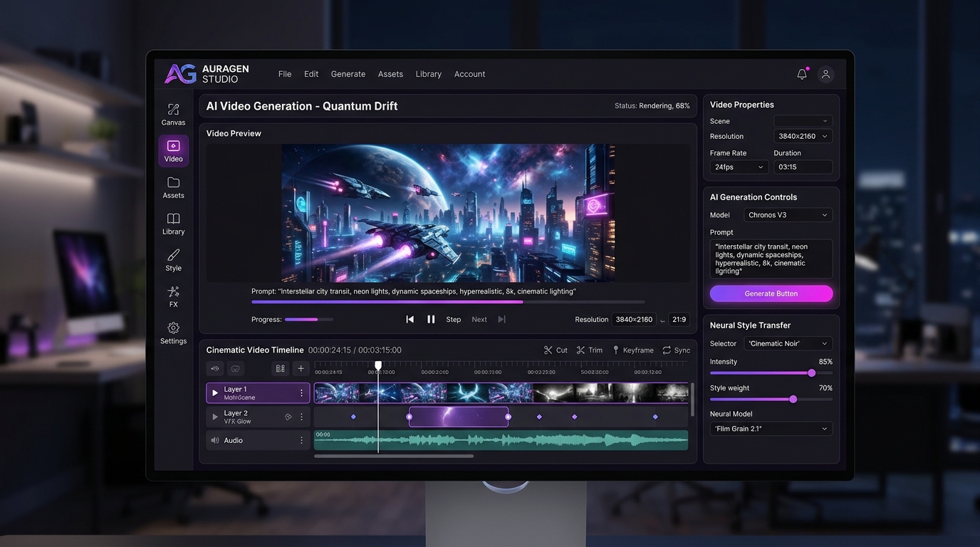The image size is (980, 547).
Task: Add a Keyframe from the timeline toolbar
Action: [632, 350]
